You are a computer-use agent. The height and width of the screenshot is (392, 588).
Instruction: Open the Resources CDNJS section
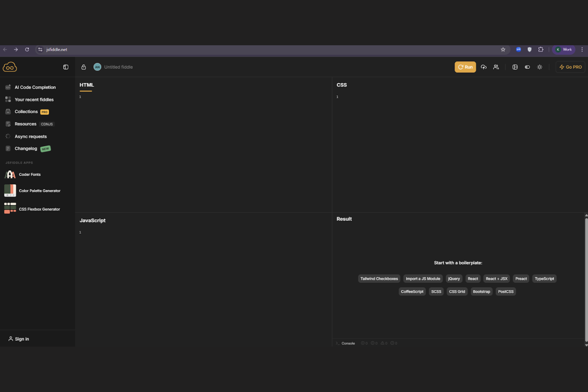tap(25, 124)
